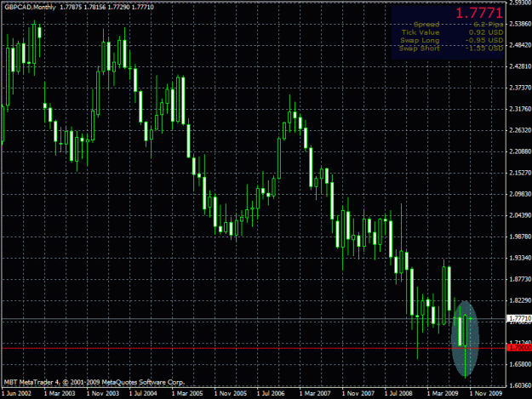This screenshot has height=399, width=532.
Task: Click the 1.77710 current price tag
Action: [x=518, y=318]
